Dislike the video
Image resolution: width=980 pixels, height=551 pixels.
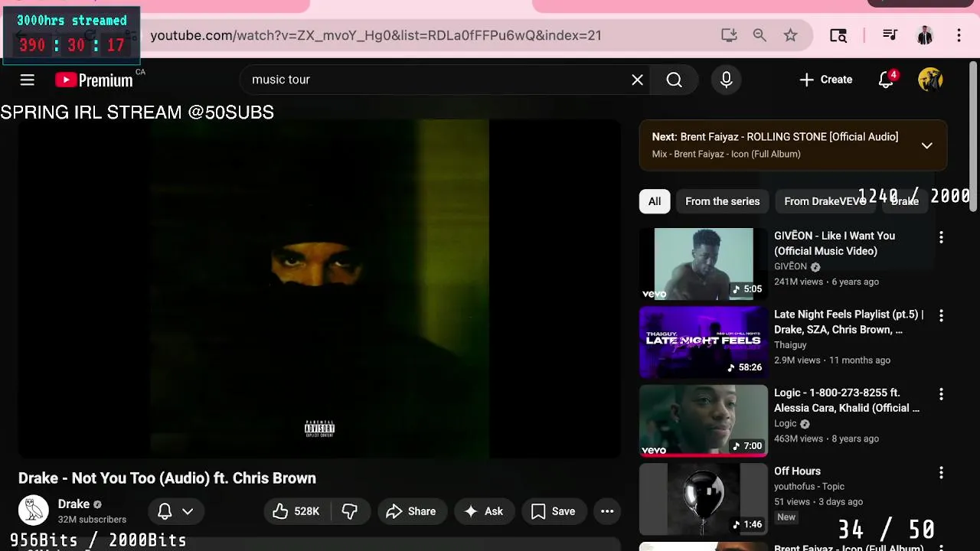[x=350, y=511]
